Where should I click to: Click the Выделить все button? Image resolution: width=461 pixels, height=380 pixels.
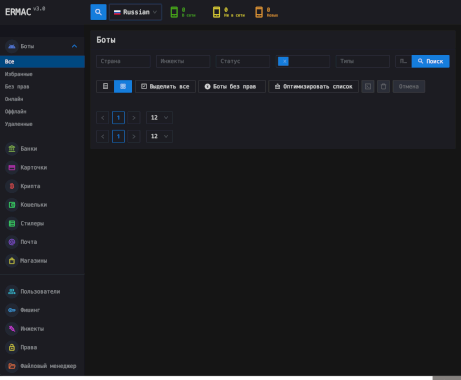[165, 86]
